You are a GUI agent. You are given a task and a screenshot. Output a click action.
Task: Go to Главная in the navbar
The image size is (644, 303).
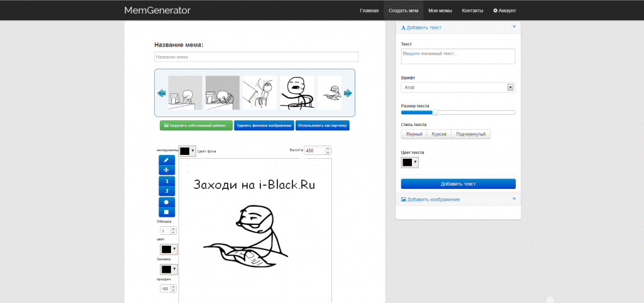pos(369,11)
